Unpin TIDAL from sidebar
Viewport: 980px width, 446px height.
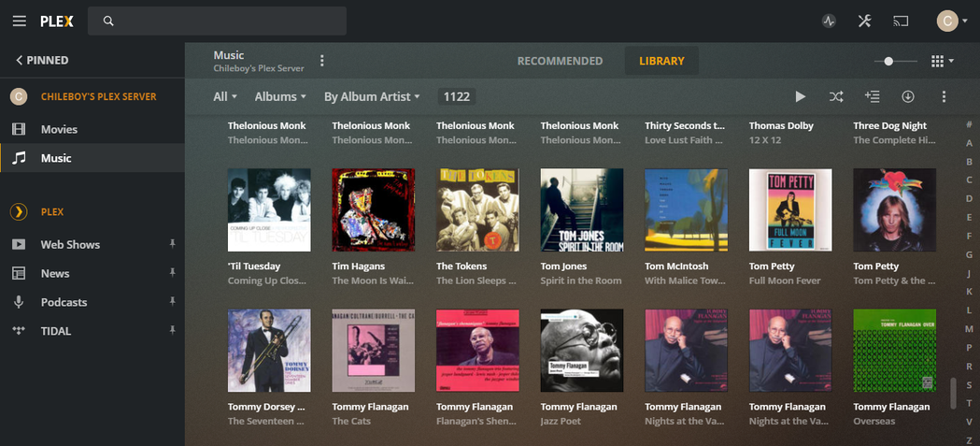coord(173,330)
